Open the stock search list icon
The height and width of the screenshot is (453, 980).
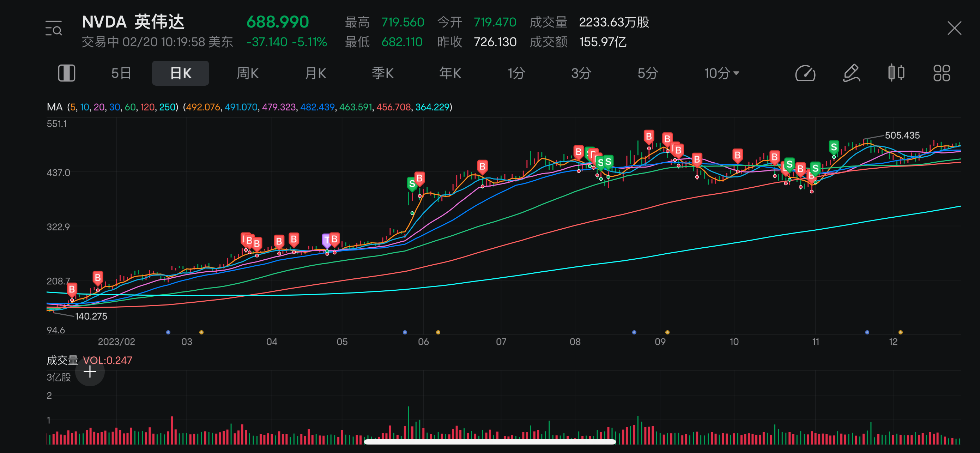click(x=54, y=29)
